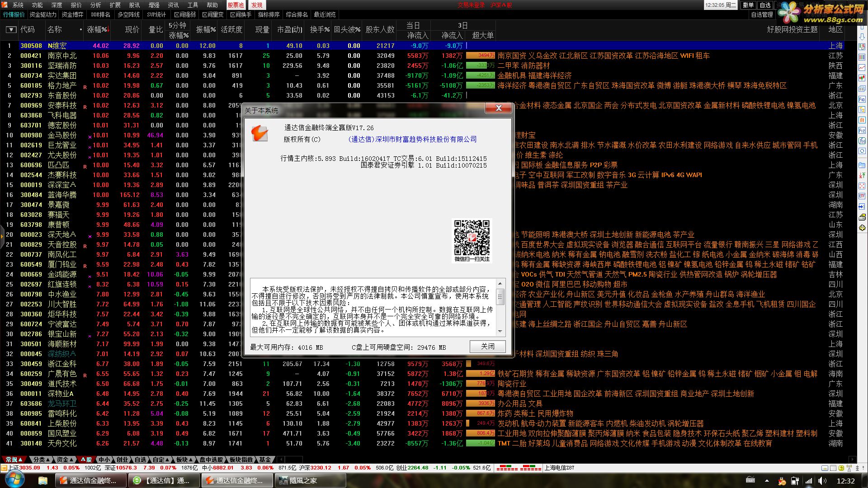
Task: Click the 关闭 button in About dialog
Action: point(487,346)
